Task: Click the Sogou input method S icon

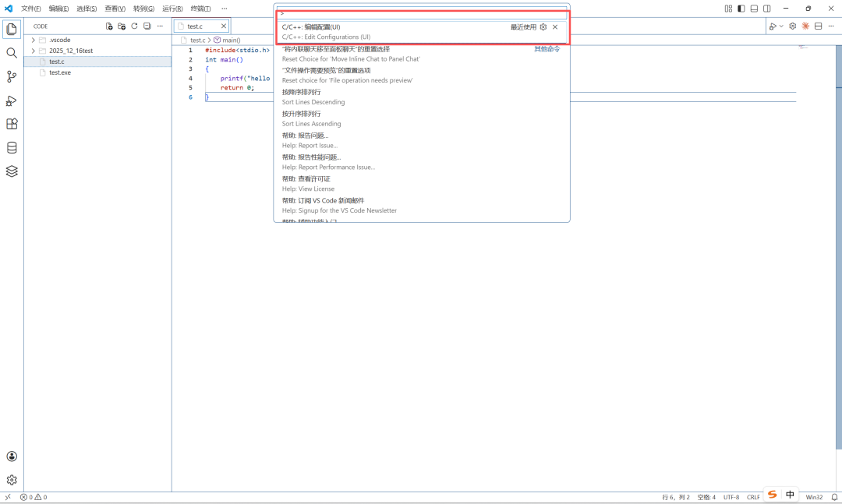Action: pos(772,495)
